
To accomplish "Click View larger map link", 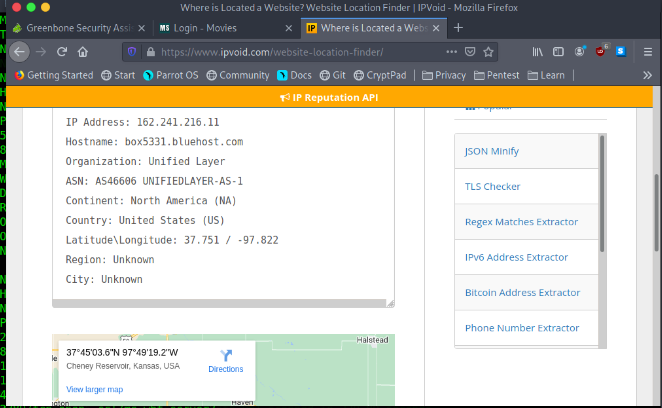I will click(95, 389).
